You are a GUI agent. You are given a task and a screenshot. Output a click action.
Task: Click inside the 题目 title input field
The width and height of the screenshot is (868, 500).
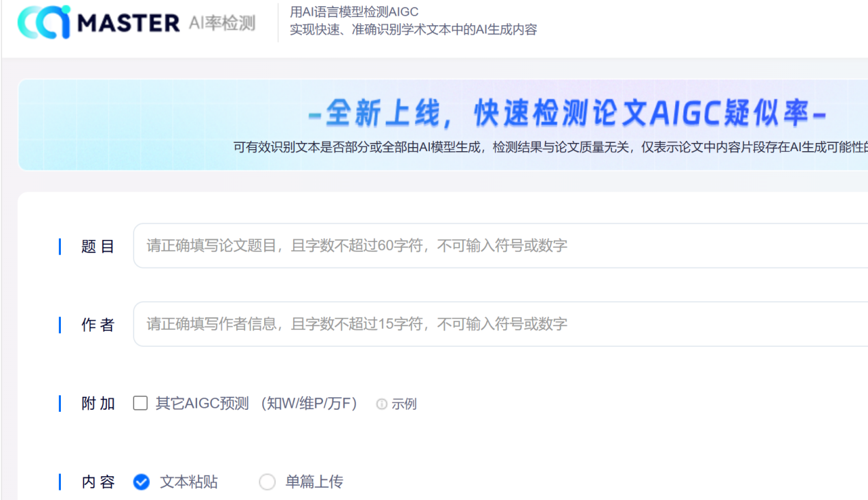tap(479, 246)
